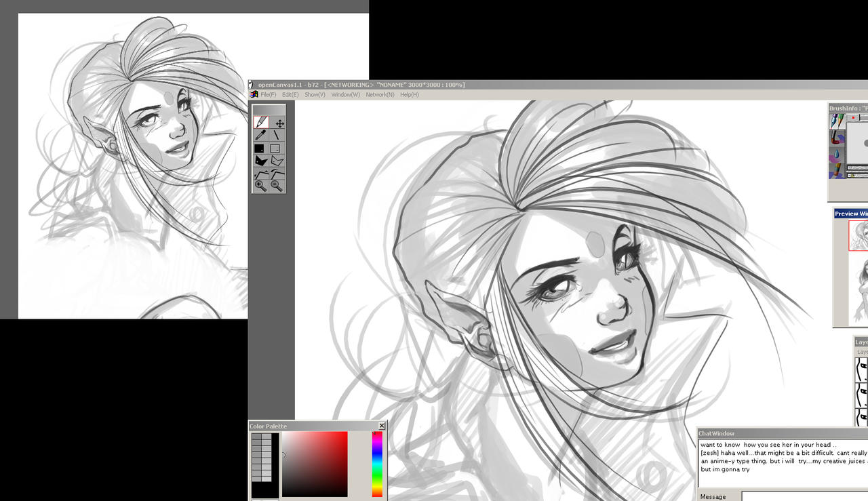
Task: Open the Network(N) menu
Action: [380, 94]
